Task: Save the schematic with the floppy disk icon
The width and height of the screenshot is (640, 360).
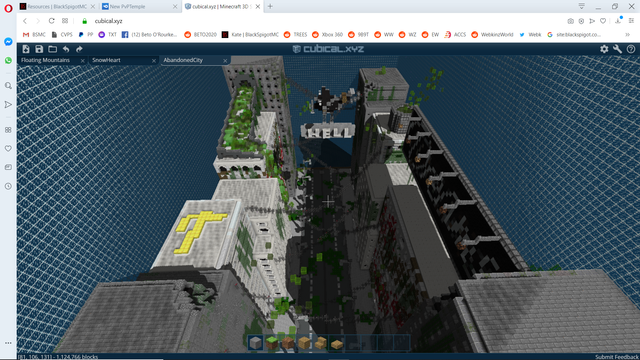Action: coord(39,49)
